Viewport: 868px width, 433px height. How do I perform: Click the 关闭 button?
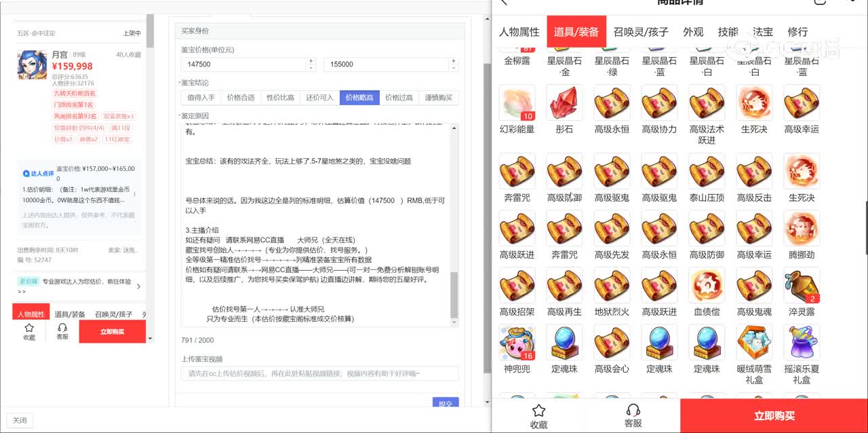point(20,420)
